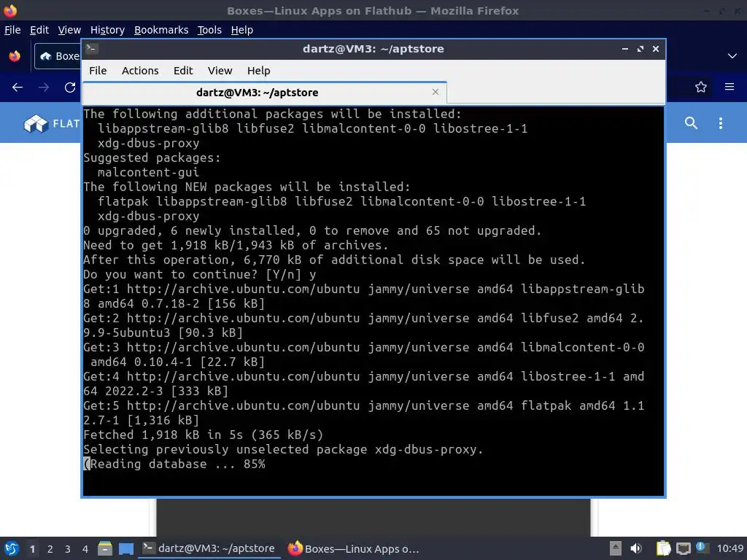Click the 'Get:5' flatpak download line
This screenshot has width=747, height=560.
(363, 413)
